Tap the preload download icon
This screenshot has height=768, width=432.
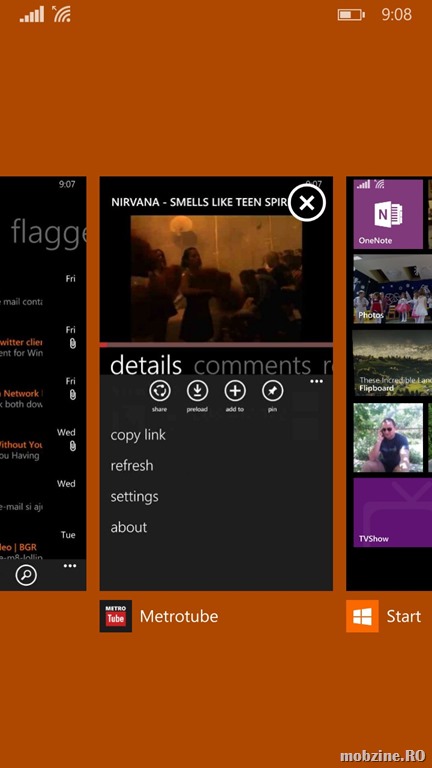point(197,391)
